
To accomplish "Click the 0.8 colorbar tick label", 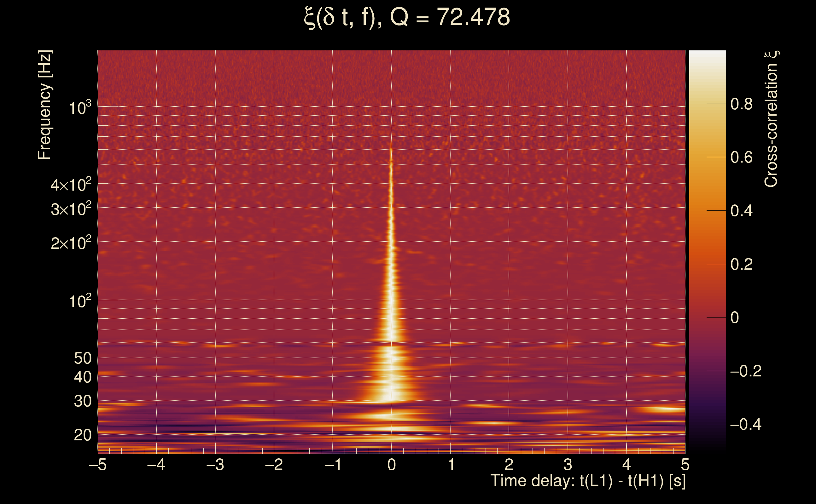I will click(741, 104).
